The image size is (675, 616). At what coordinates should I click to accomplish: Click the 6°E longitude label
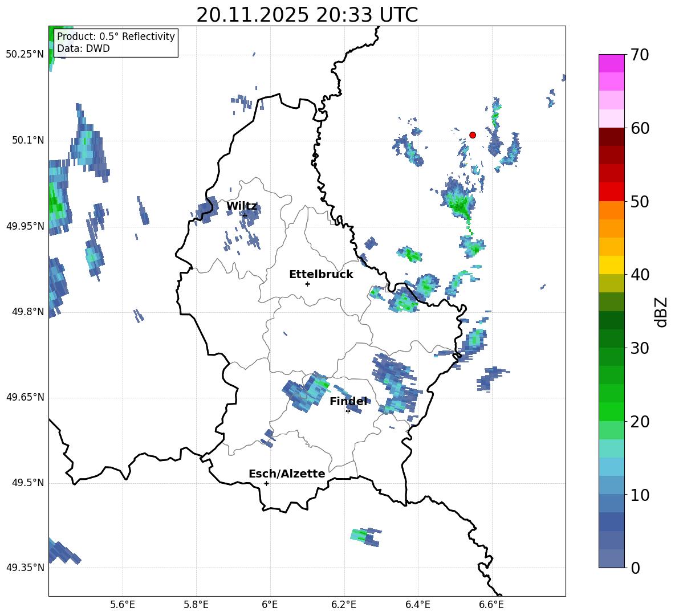270,605
